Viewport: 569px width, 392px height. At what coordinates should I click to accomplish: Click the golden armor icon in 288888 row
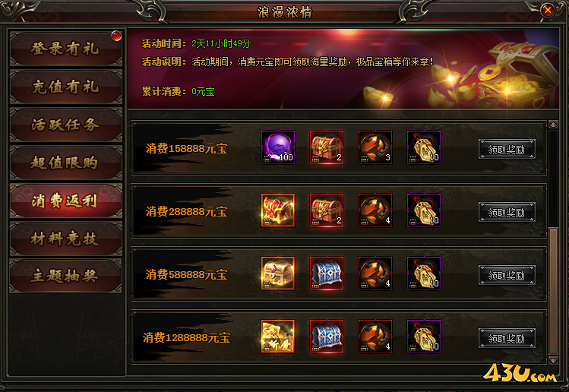[278, 210]
